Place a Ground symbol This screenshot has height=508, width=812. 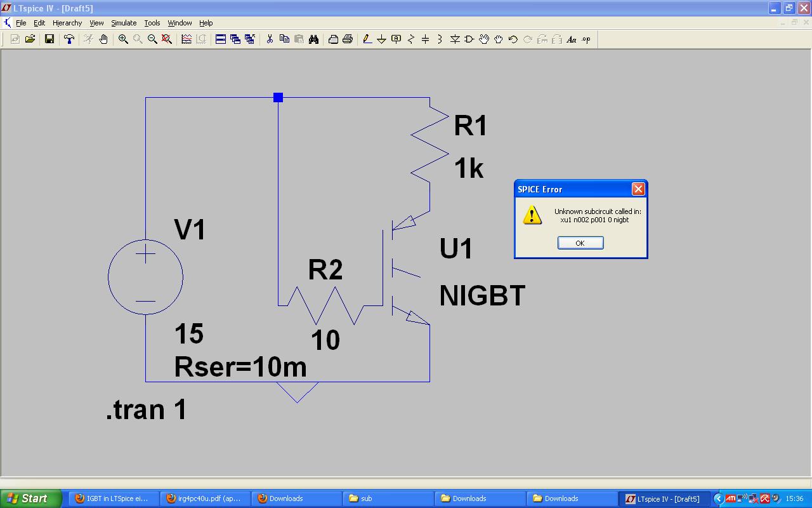click(x=381, y=39)
